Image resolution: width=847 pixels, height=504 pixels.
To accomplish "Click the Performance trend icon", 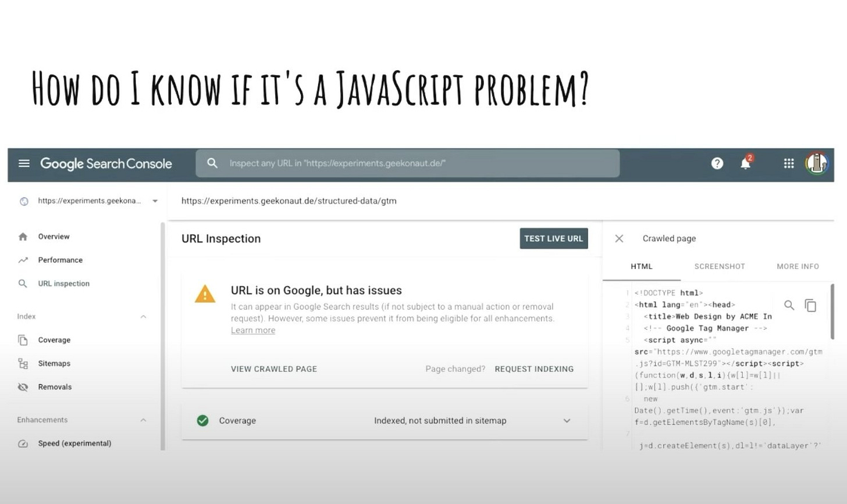I will (x=23, y=260).
